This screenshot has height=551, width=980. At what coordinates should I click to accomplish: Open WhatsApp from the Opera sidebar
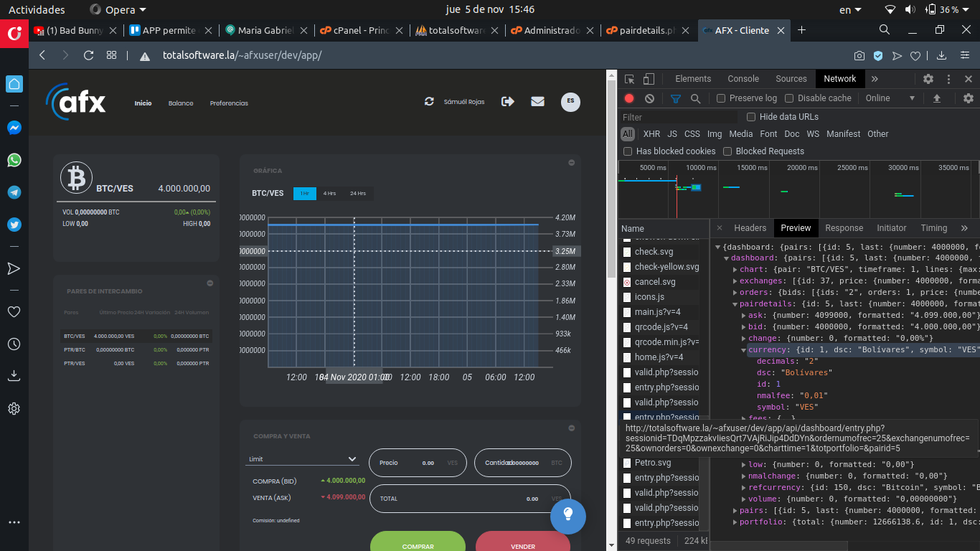[14, 160]
